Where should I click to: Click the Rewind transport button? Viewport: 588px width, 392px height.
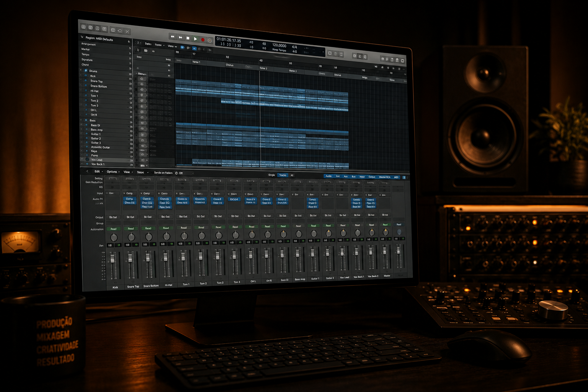(x=172, y=37)
